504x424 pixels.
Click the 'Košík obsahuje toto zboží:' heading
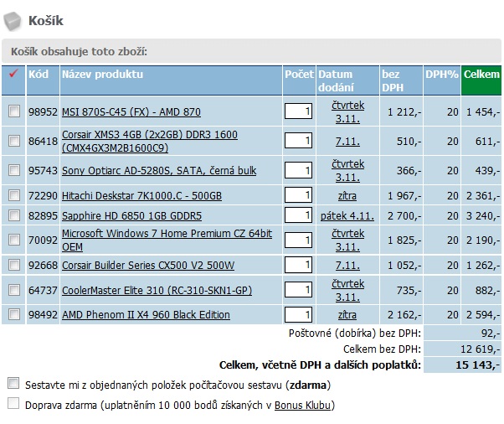79,51
